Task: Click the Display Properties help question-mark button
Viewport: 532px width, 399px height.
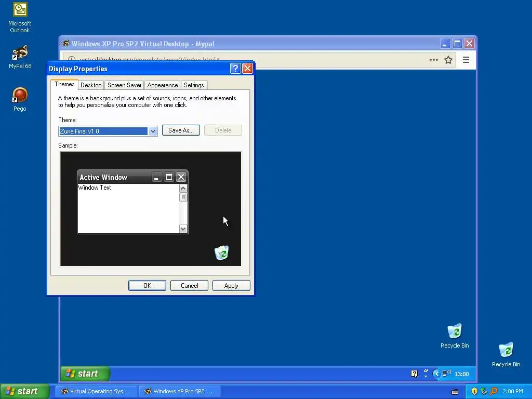Action: point(235,69)
